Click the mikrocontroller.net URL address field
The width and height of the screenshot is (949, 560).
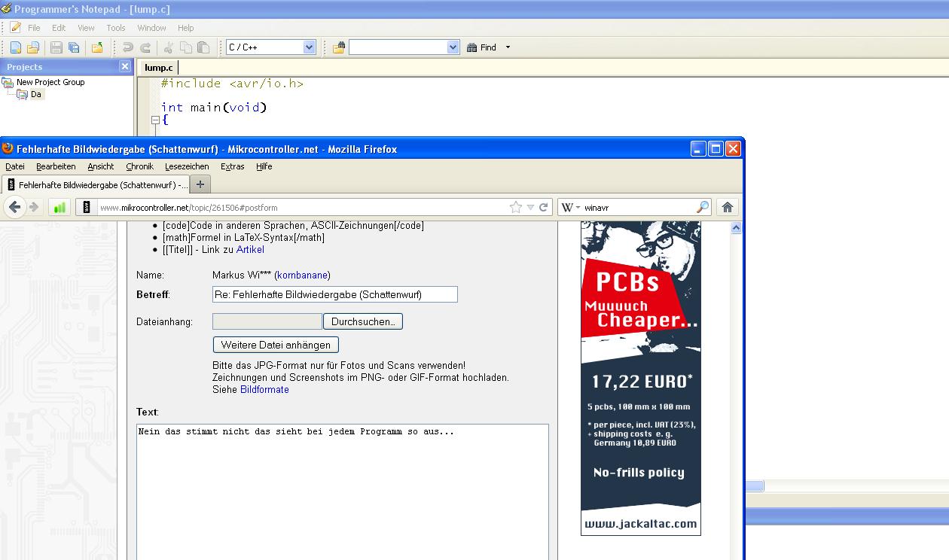[301, 207]
